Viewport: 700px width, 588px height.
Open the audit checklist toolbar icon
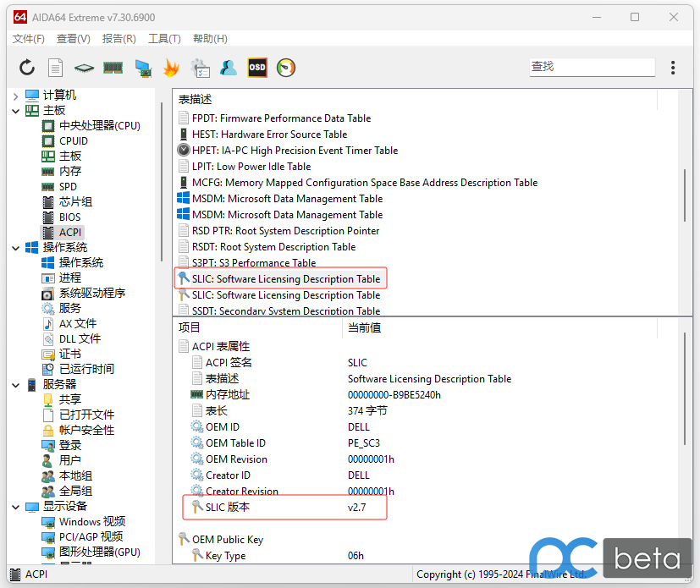(201, 69)
